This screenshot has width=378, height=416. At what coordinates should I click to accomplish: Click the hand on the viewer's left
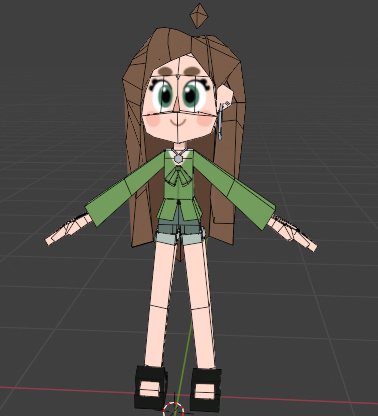pyautogui.click(x=69, y=229)
